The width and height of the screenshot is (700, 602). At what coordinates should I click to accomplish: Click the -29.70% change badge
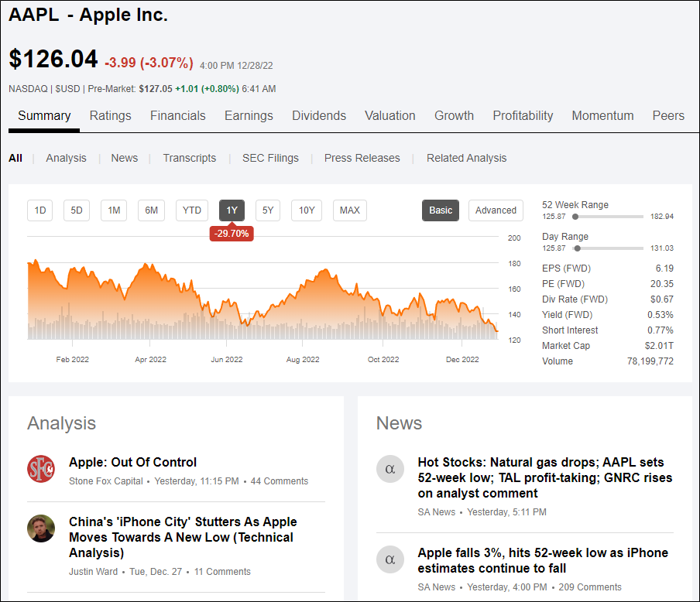232,234
